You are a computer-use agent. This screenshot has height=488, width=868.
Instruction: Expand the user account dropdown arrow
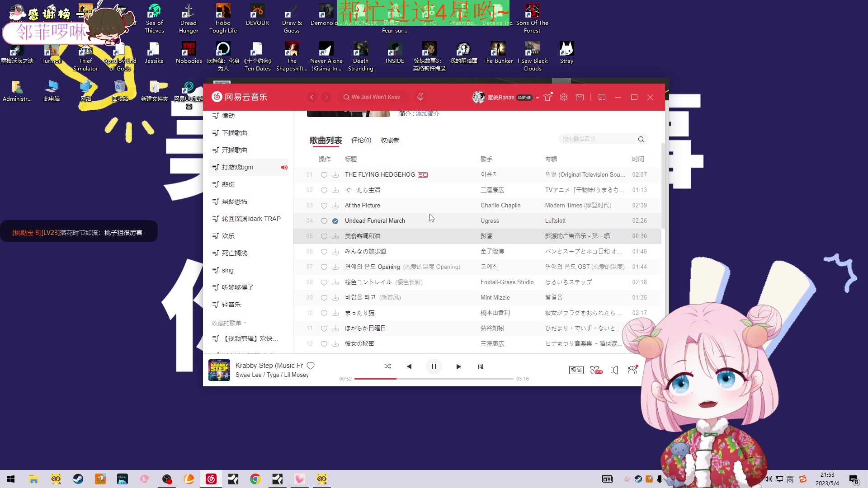click(x=537, y=98)
